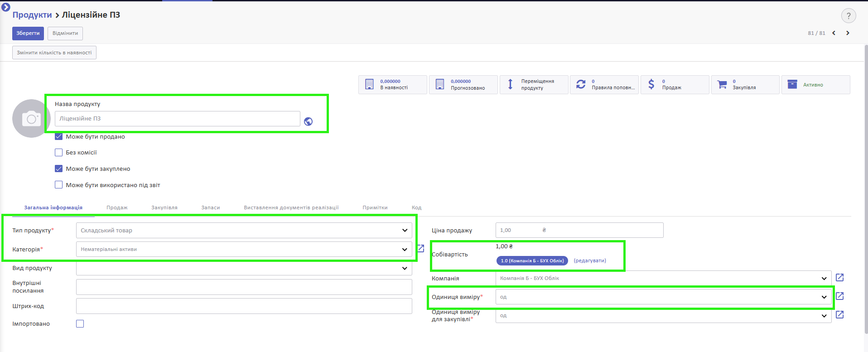This screenshot has width=868, height=352.
Task: Click (редагувати) cost link
Action: 590,260
